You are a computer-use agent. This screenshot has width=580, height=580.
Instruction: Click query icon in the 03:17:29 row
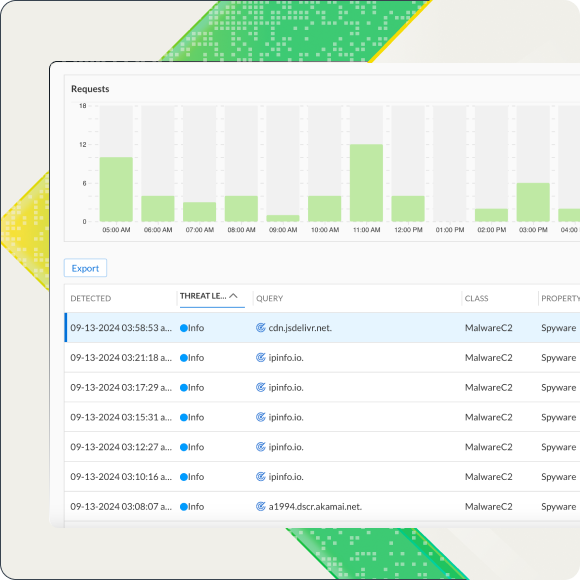point(261,387)
